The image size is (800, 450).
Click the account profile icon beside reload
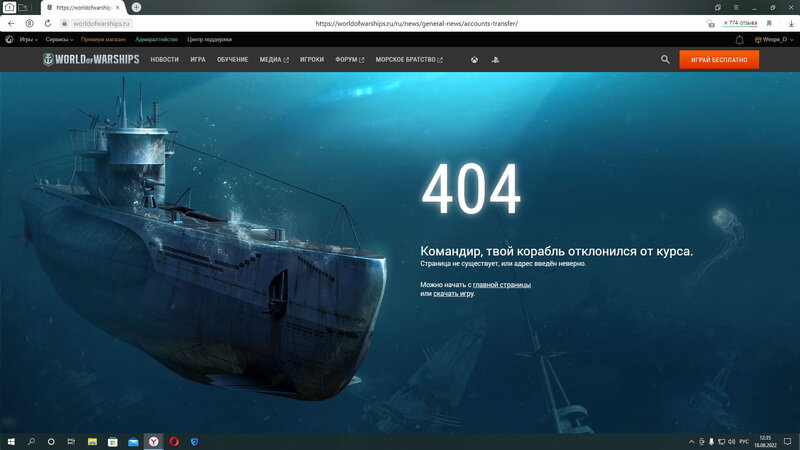(30, 23)
